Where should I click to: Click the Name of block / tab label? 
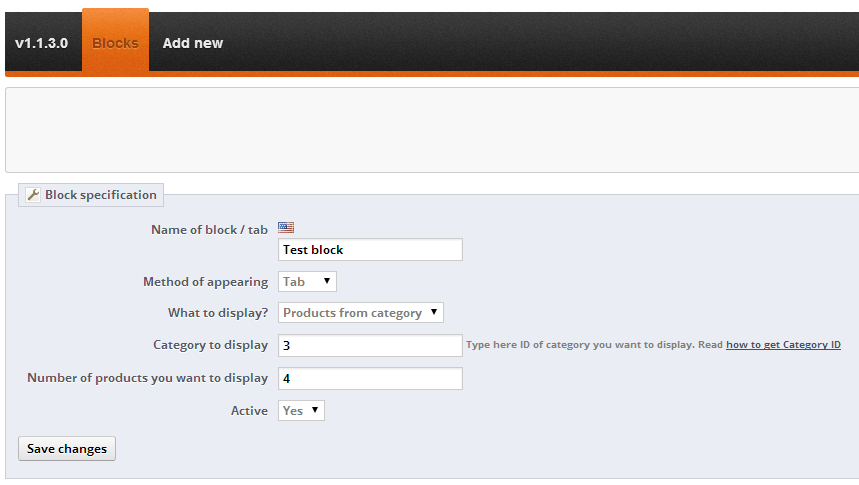(209, 230)
